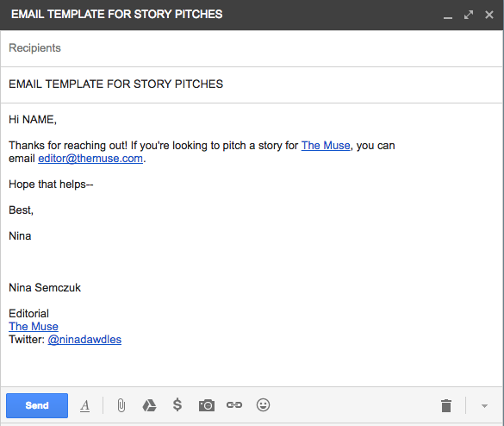Click the Recipients field
The image size is (504, 426).
pos(252,48)
